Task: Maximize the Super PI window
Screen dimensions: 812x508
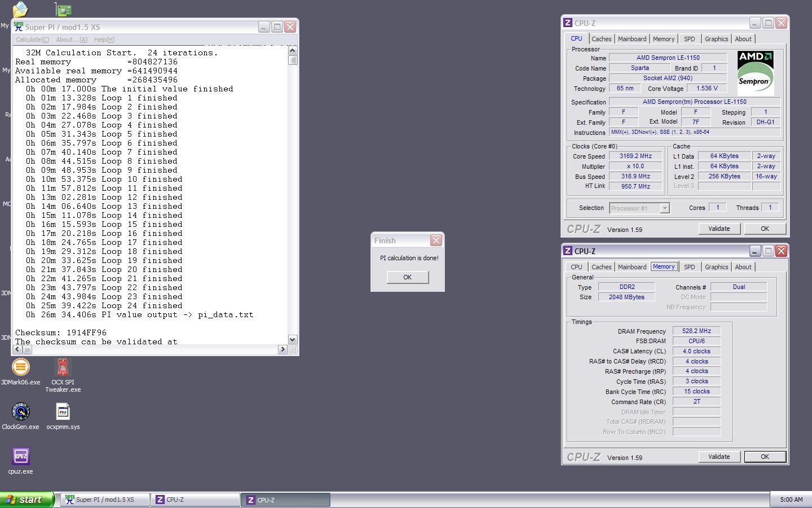Action: click(x=277, y=27)
